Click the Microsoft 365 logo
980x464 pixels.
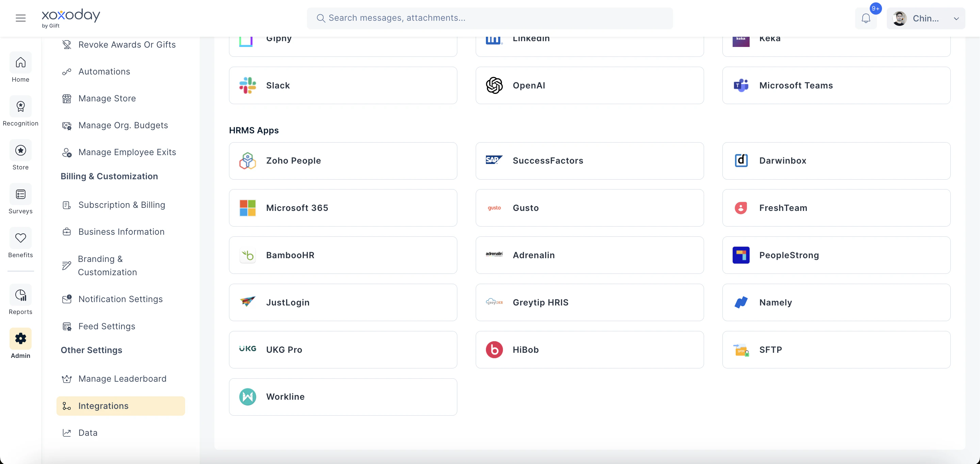coord(248,208)
